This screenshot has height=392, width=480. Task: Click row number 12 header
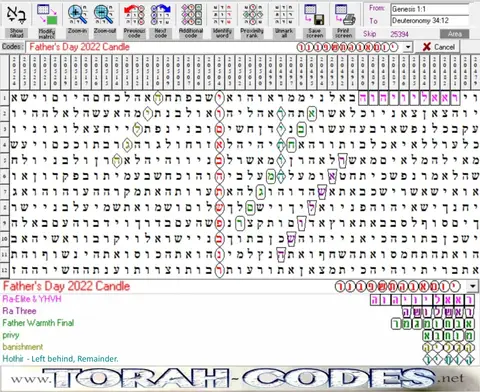4,270
